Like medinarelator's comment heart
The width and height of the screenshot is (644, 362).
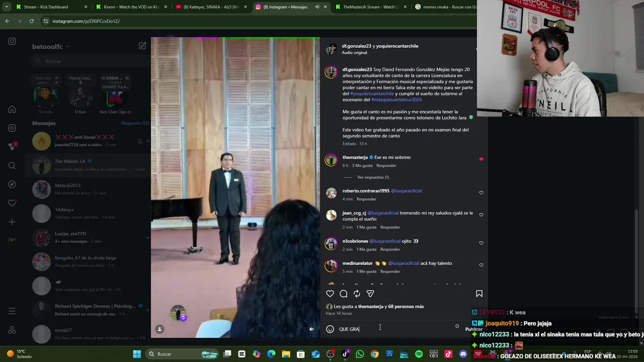[x=481, y=265]
